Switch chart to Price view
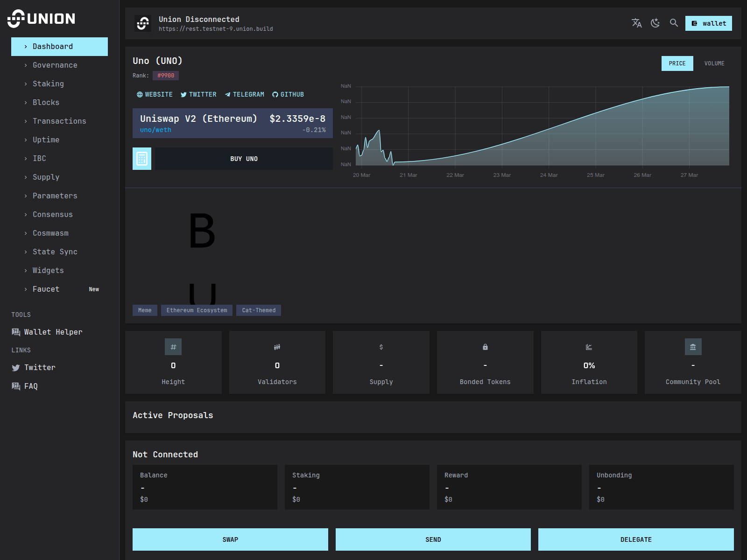747x560 pixels. pos(677,63)
